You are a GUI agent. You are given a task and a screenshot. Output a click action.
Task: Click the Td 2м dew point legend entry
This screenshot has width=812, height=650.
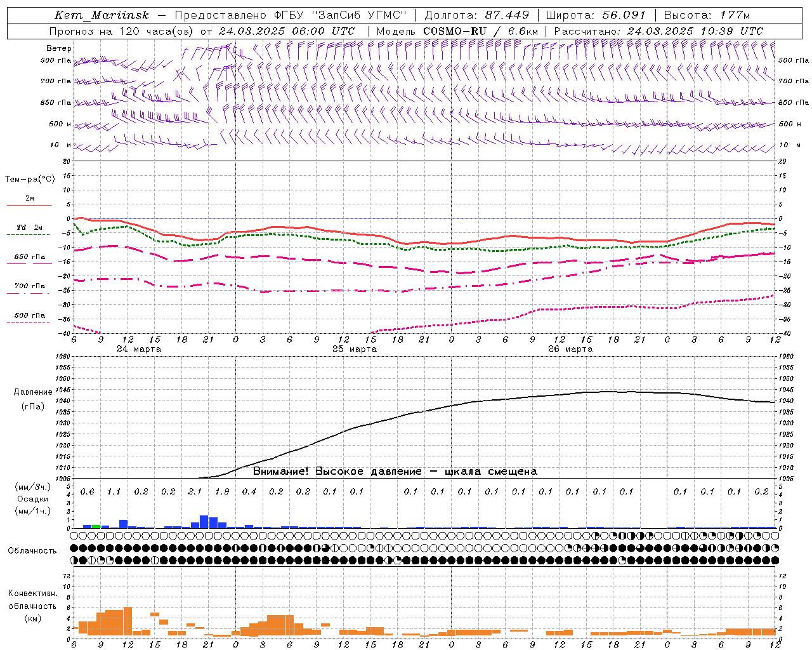click(29, 227)
